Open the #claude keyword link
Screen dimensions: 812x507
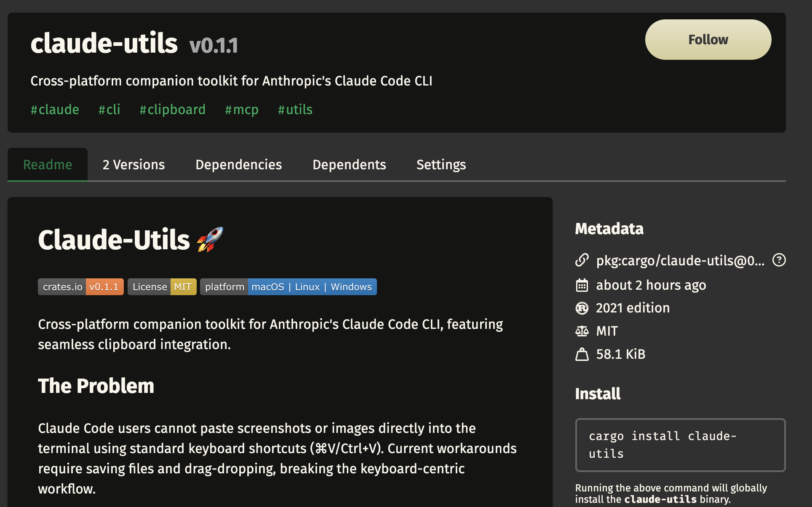[55, 109]
